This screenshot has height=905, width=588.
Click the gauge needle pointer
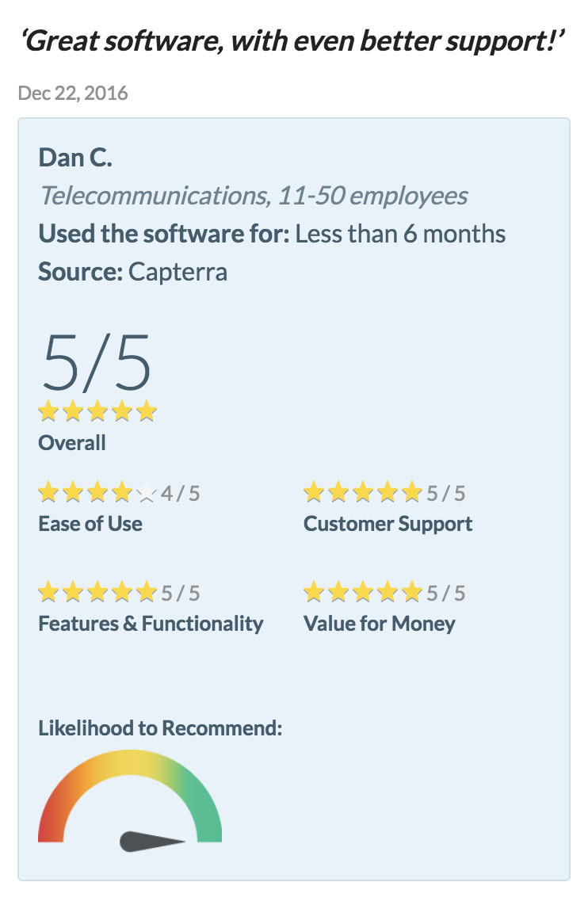(x=152, y=842)
